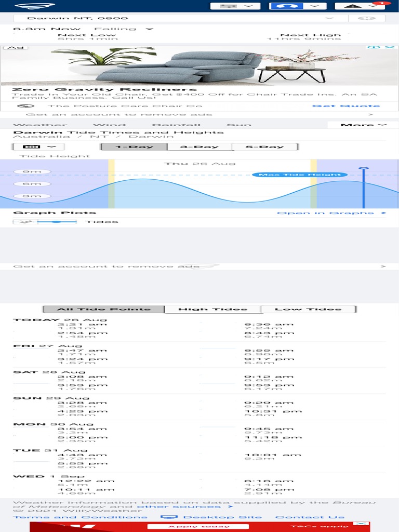This screenshot has width=399, height=532.
Task: Click the SAT 28 Aug heading
Action: coord(49,372)
